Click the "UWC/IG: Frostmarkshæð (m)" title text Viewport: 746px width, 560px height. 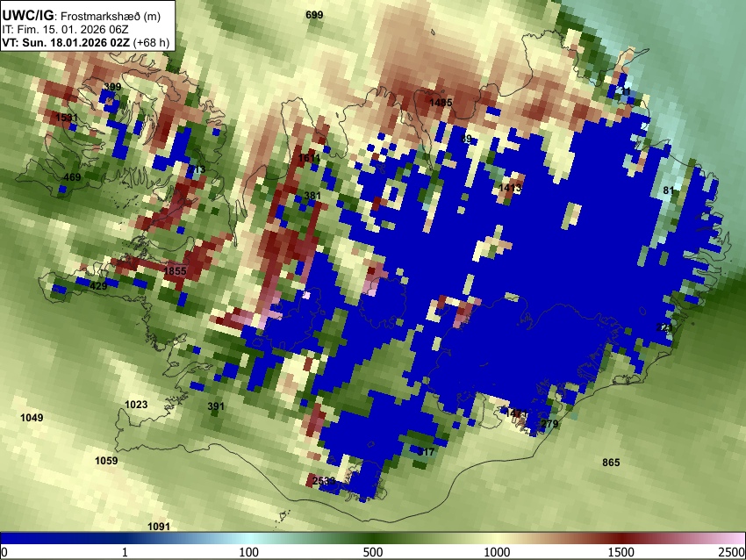[x=82, y=16]
